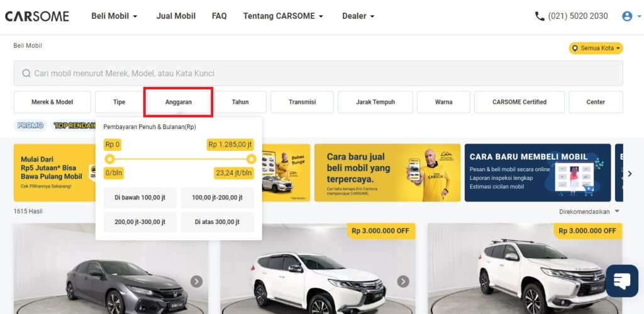
Task: Expand the Dealer menu
Action: [x=358, y=16]
